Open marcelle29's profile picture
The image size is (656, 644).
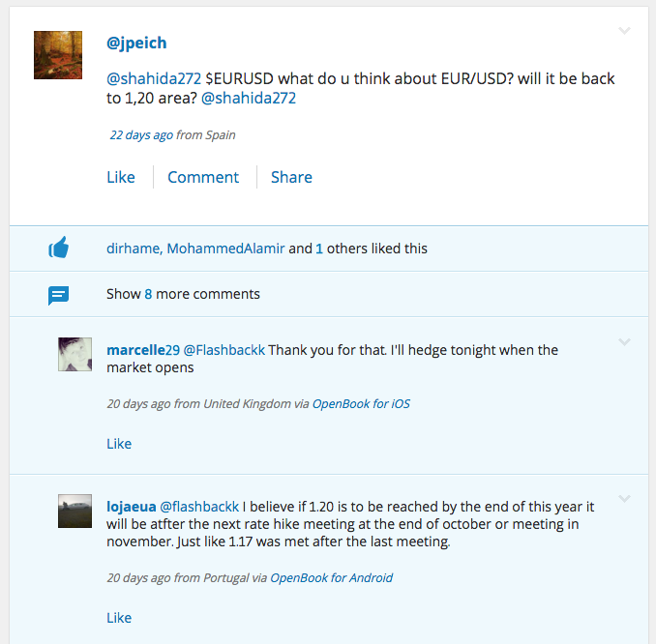pos(75,354)
